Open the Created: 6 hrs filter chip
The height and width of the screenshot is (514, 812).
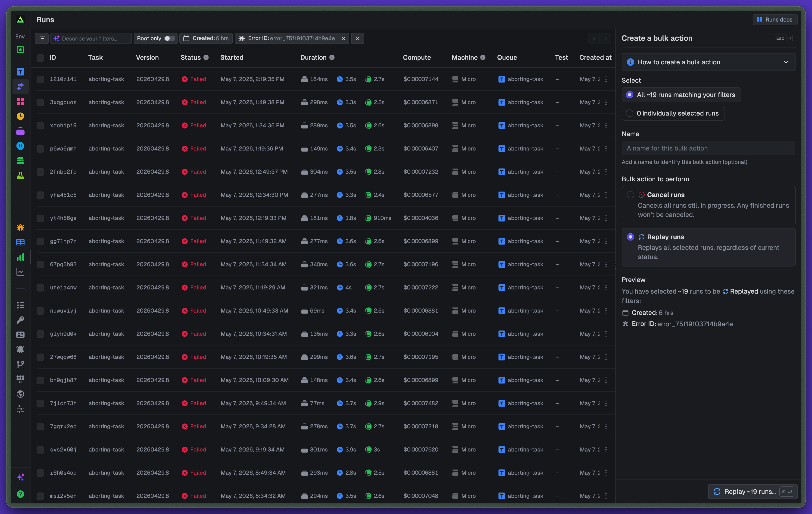click(x=206, y=38)
